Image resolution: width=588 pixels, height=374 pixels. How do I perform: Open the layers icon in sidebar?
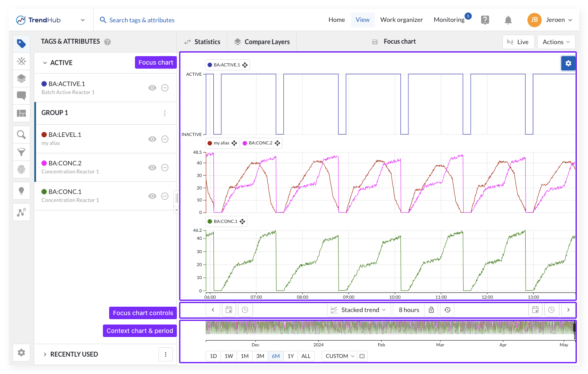click(21, 78)
